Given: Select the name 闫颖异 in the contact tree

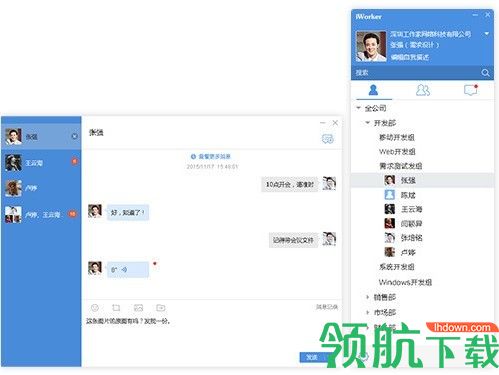Looking at the screenshot, I should 412,224.
